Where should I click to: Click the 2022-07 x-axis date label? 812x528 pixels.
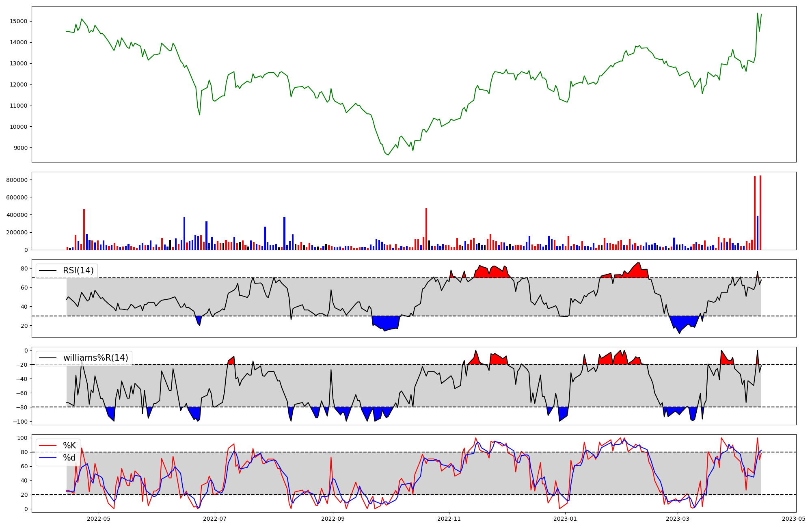pos(214,519)
